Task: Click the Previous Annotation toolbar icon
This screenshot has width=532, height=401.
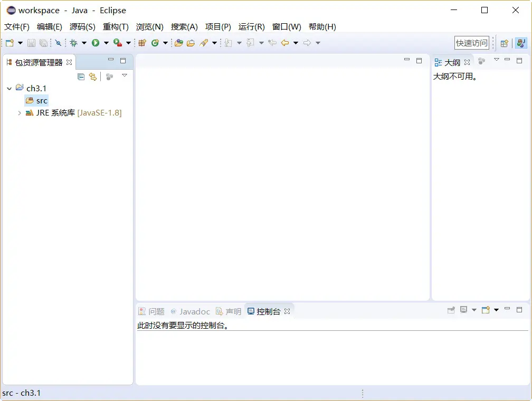Action: tap(250, 43)
